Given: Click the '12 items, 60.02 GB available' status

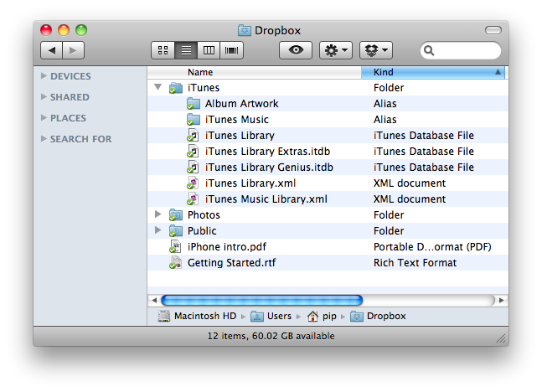Looking at the screenshot, I should [271, 336].
